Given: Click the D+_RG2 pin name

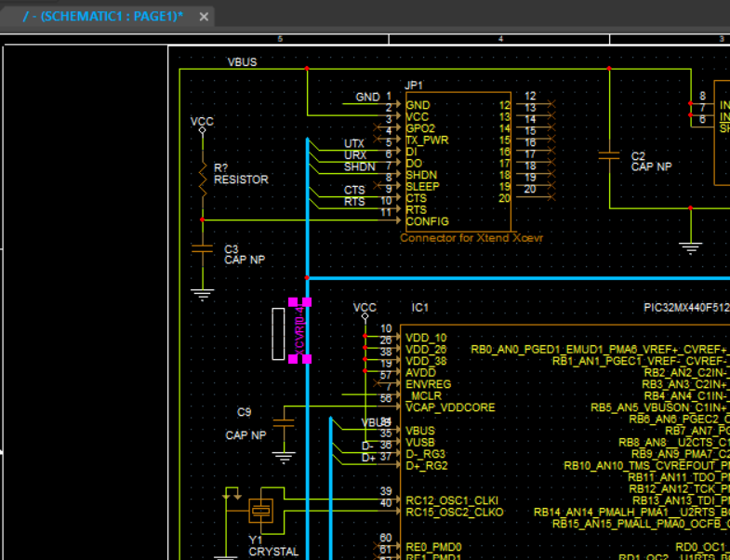Looking at the screenshot, I should tap(427, 466).
